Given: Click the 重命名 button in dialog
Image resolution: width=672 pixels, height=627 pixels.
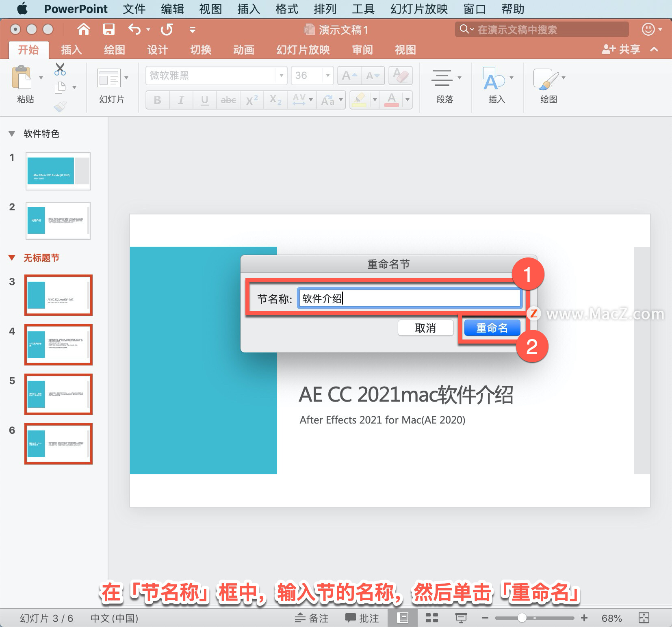Looking at the screenshot, I should [x=492, y=328].
